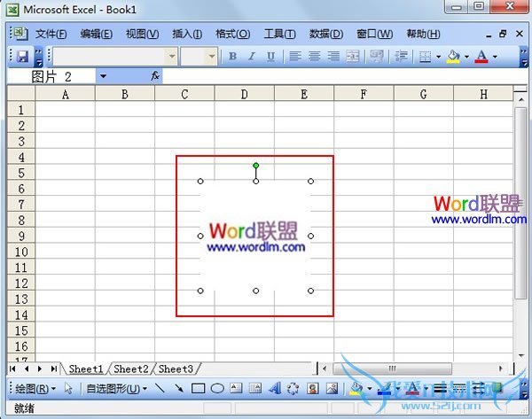Open the 帮助(H) menu
The height and width of the screenshot is (419, 532).
pyautogui.click(x=423, y=34)
